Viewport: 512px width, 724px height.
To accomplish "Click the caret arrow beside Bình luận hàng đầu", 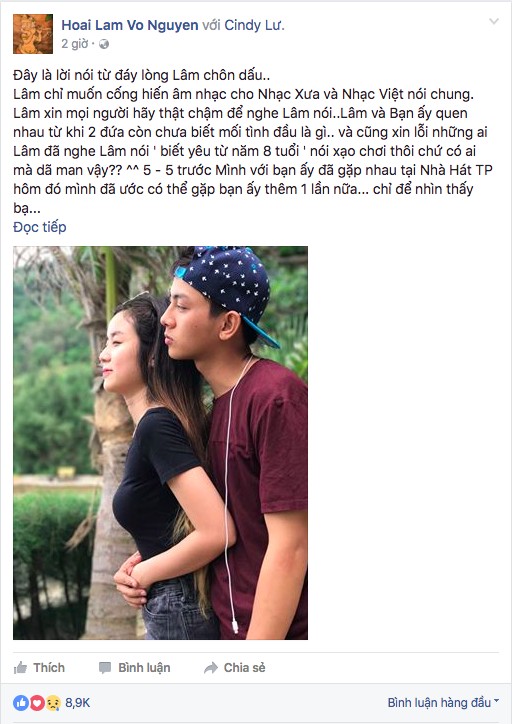I will point(496,701).
